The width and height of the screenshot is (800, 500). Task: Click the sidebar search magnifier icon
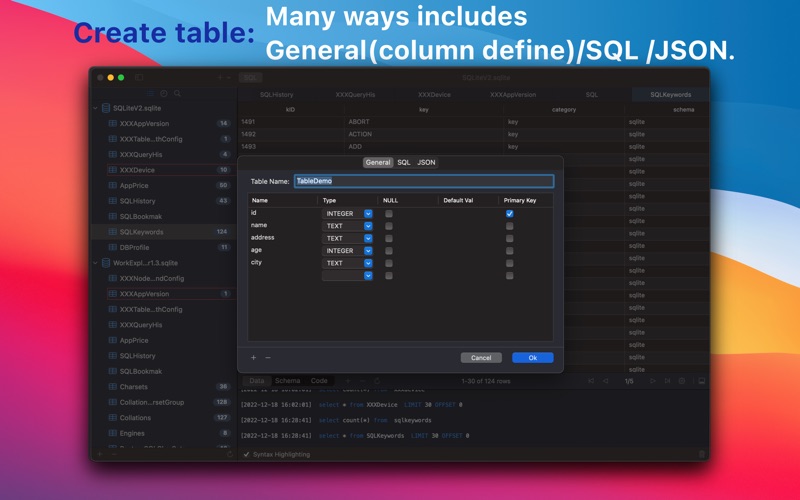(177, 93)
